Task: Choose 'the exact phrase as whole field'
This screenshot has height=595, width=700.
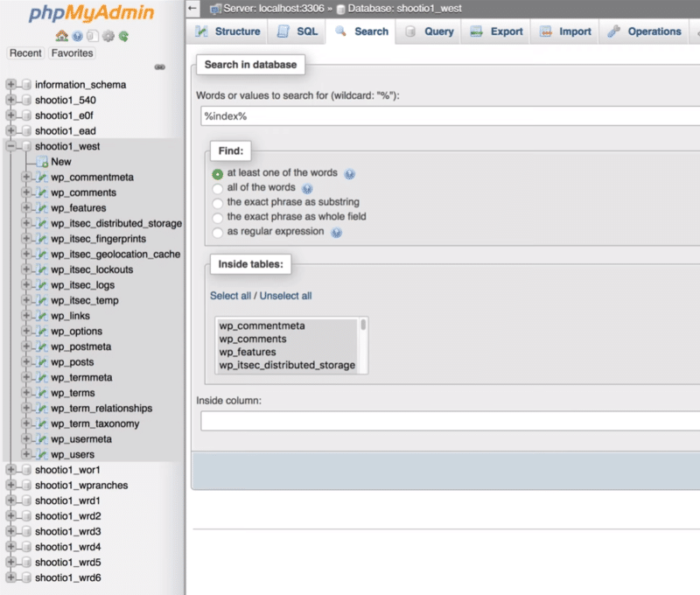Action: [x=217, y=218]
